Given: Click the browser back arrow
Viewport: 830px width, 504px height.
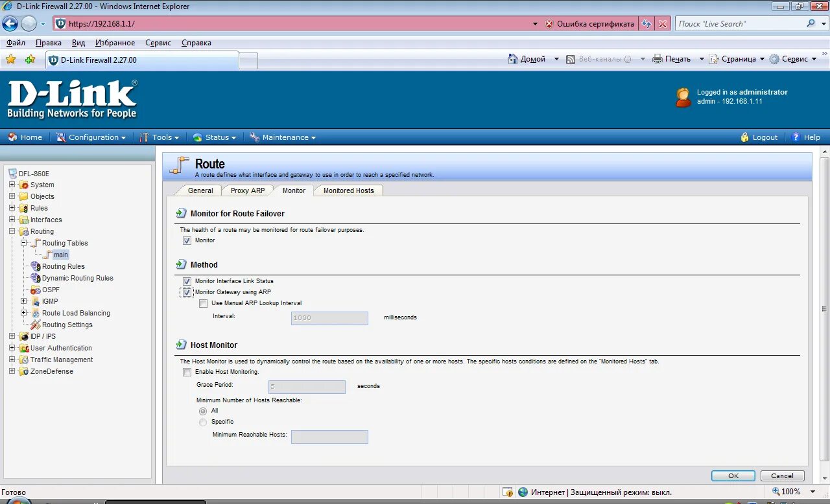Looking at the screenshot, I should tap(10, 24).
